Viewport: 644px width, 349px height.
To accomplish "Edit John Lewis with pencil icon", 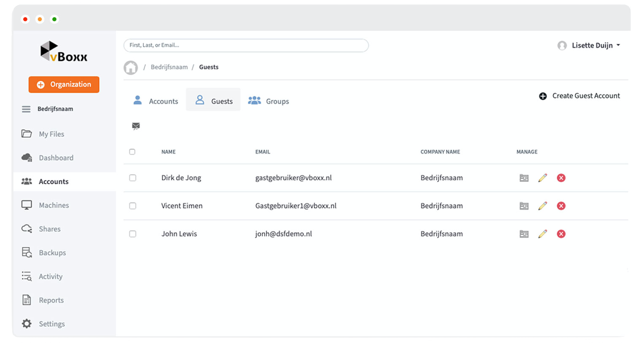I will pos(543,234).
